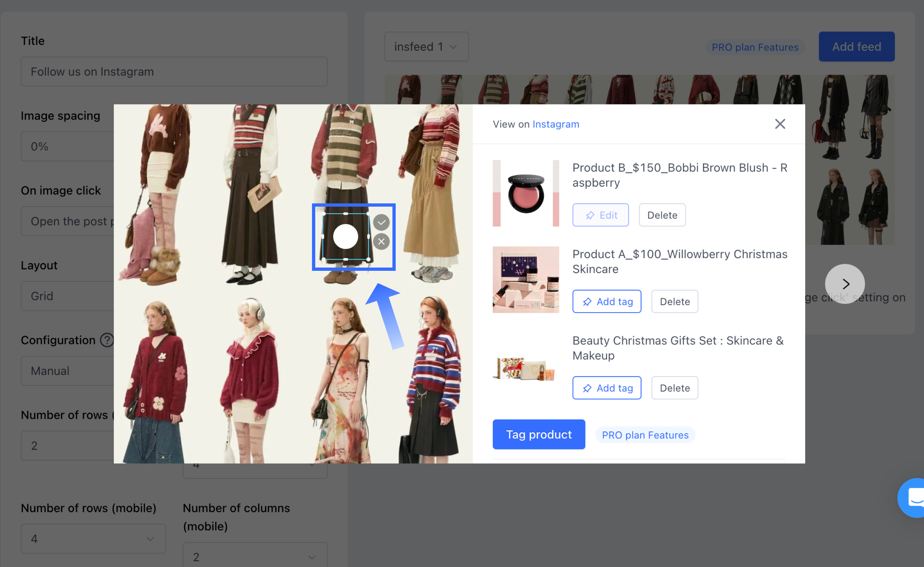
Task: Click the Add feed button
Action: (x=856, y=47)
